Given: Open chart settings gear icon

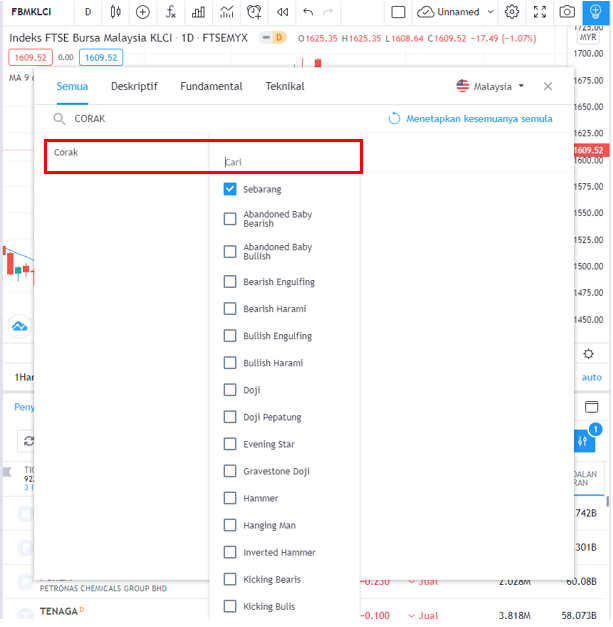Looking at the screenshot, I should click(x=512, y=12).
